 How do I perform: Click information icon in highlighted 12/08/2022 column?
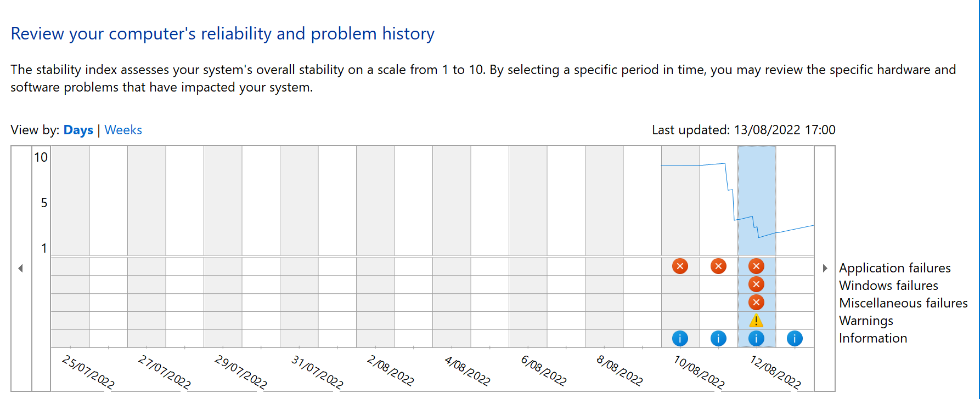point(756,339)
